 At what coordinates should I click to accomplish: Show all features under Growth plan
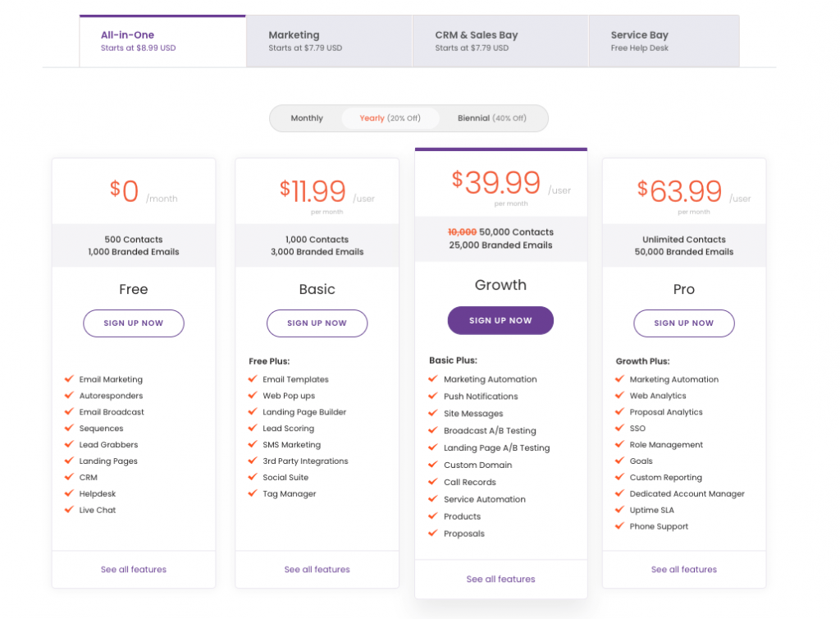(x=500, y=579)
